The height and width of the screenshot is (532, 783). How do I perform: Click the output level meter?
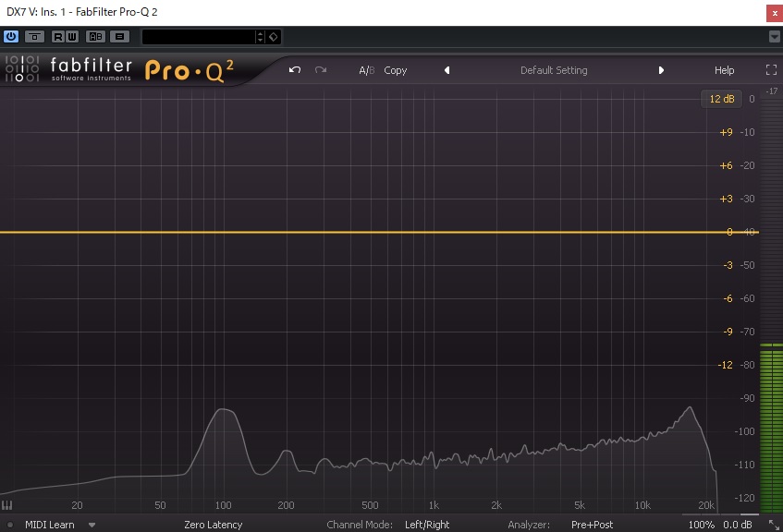771,305
